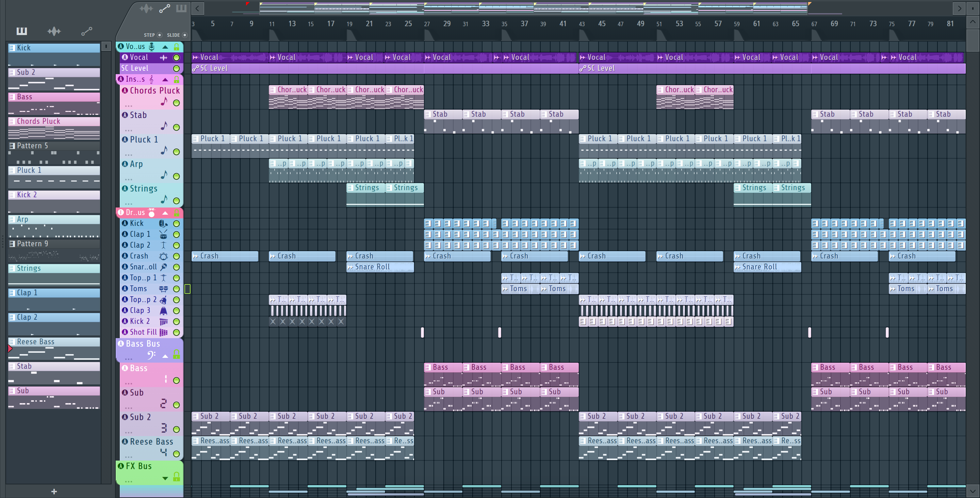Mute the Strings track
Viewport: 980px width, 498px height.
177,201
